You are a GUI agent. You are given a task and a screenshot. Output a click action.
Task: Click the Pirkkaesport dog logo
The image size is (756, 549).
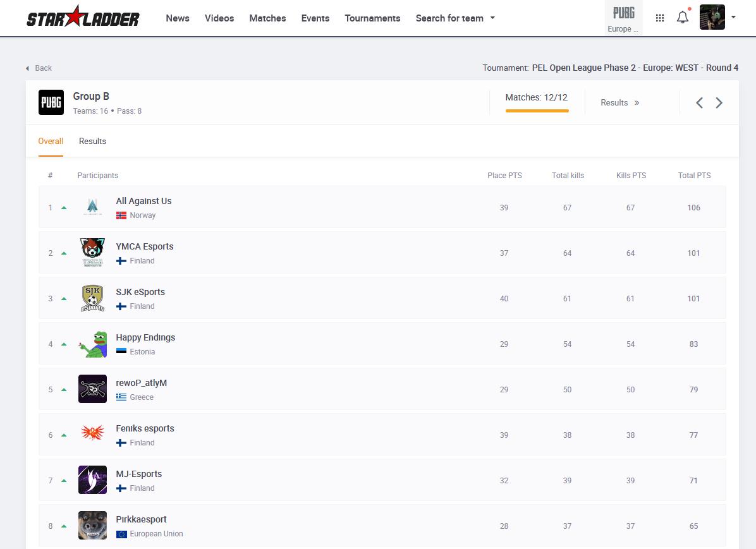92,525
